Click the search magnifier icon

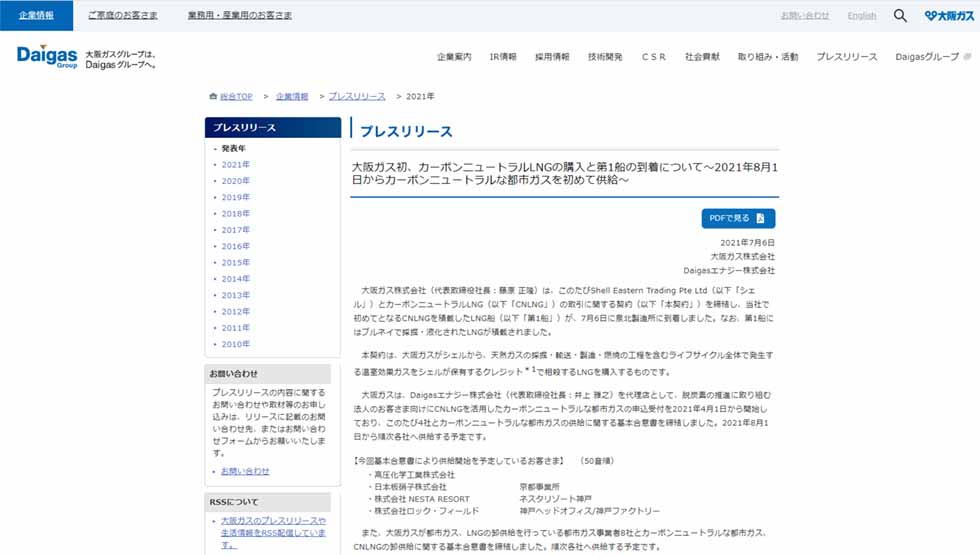coord(900,16)
